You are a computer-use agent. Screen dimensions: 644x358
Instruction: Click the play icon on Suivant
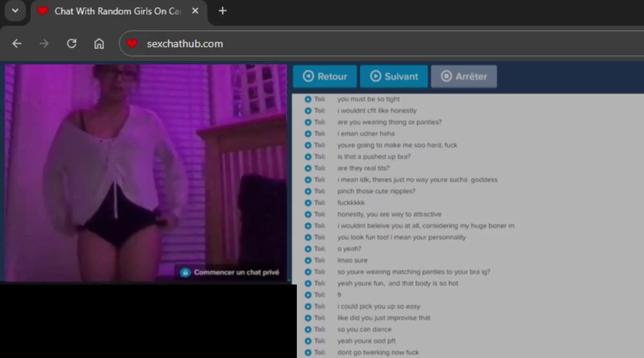375,76
